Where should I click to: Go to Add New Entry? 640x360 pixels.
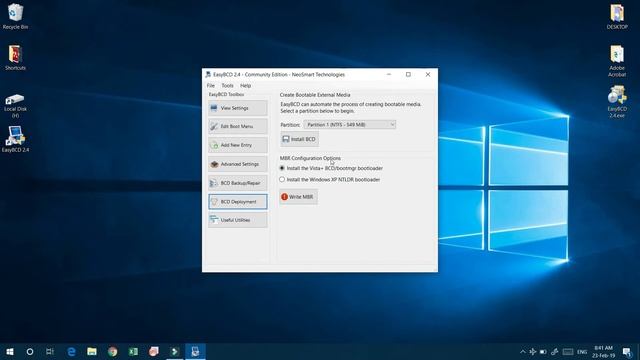[238, 145]
